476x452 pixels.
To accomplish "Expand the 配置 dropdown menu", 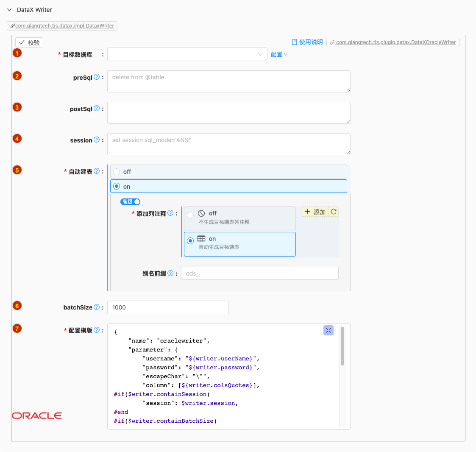I will click(x=279, y=54).
